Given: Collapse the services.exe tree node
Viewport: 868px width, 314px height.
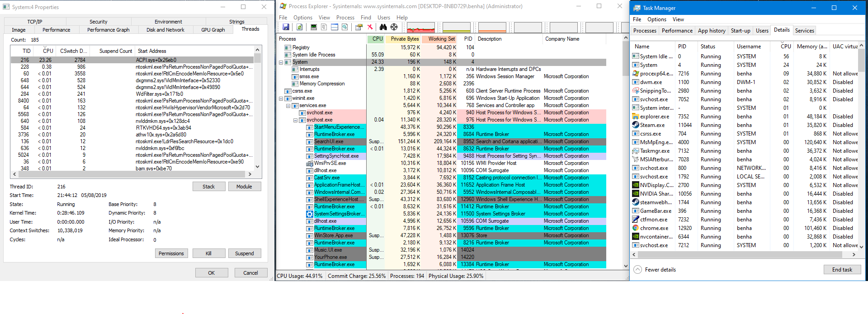Looking at the screenshot, I should pyautogui.click(x=288, y=105).
